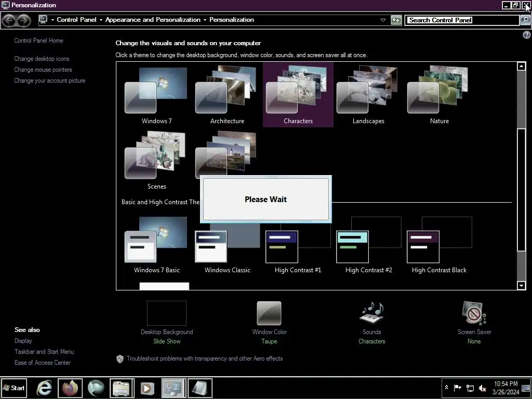Select the Windows 7 Aero theme
Screen dimensions: 532x399
point(156,96)
